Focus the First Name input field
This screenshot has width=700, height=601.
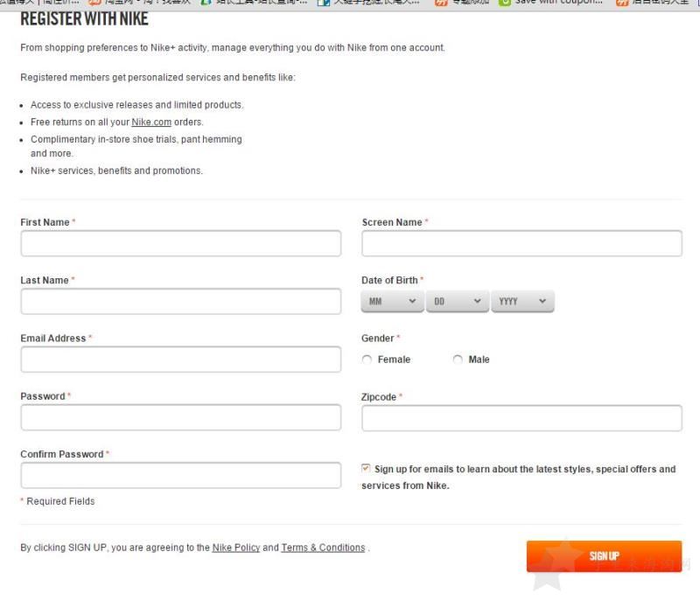tap(181, 243)
